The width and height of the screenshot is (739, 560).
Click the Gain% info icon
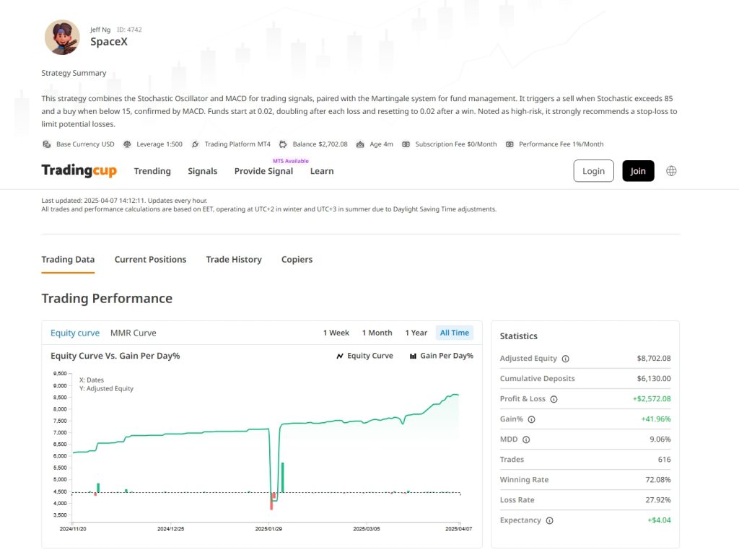pyautogui.click(x=531, y=419)
